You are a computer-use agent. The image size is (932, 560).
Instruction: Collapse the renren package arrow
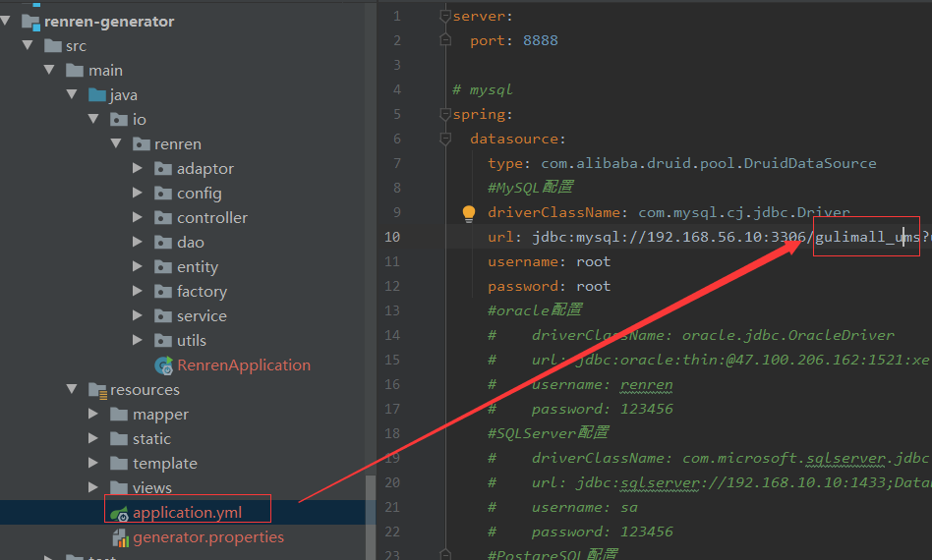coord(116,143)
